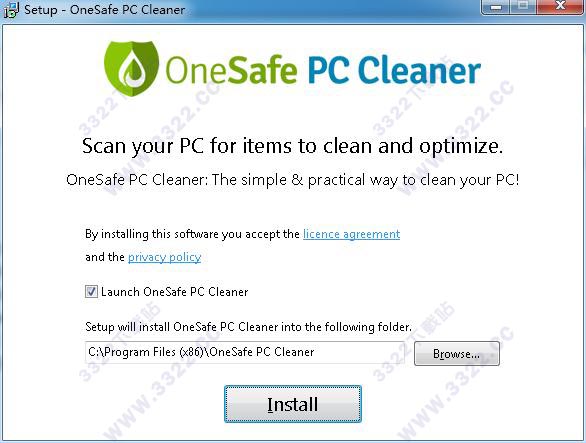Screen dimensions: 586x443
Task: Click inside the installation folder path field
Action: pyautogui.click(x=245, y=352)
